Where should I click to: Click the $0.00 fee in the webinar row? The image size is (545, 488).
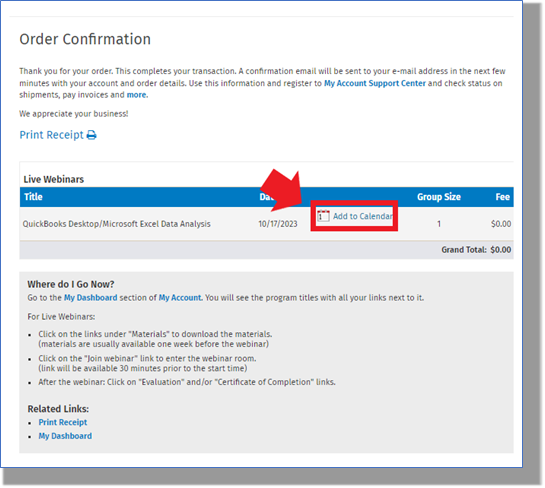point(501,224)
